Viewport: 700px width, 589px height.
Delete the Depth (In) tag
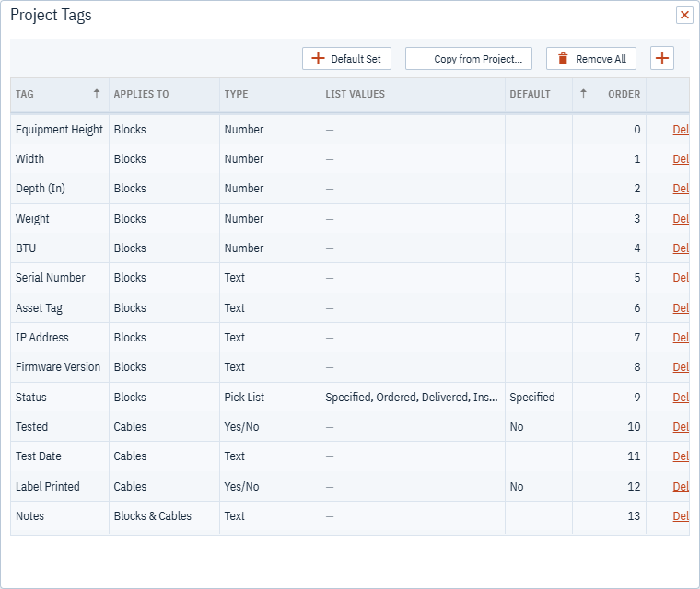click(x=681, y=189)
